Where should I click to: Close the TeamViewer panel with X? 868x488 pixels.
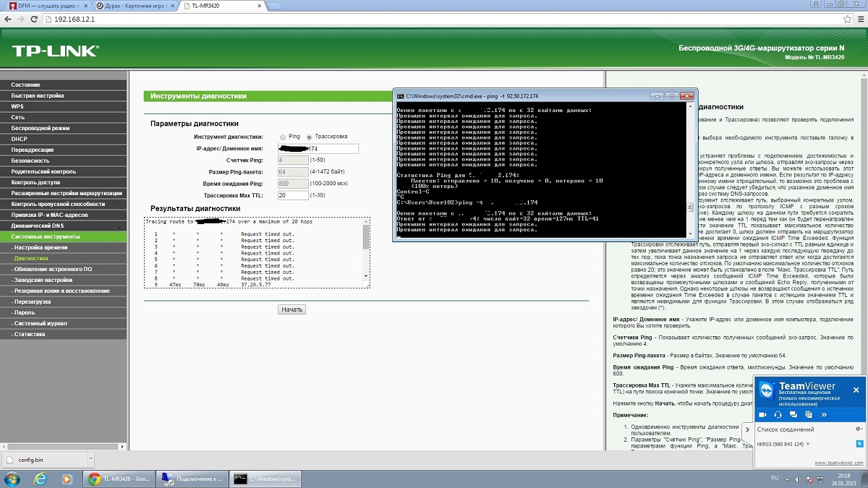point(856,390)
